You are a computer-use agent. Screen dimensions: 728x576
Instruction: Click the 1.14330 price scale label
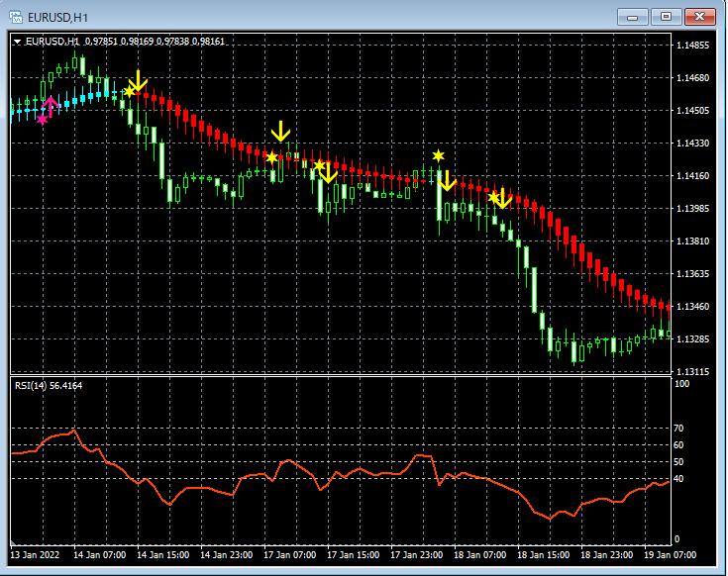pos(692,144)
